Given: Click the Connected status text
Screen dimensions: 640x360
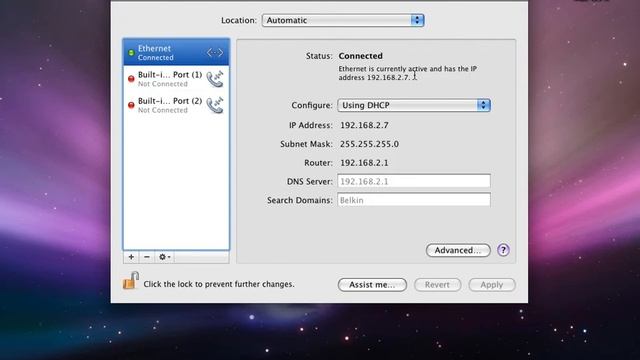Looking at the screenshot, I should tap(360, 56).
